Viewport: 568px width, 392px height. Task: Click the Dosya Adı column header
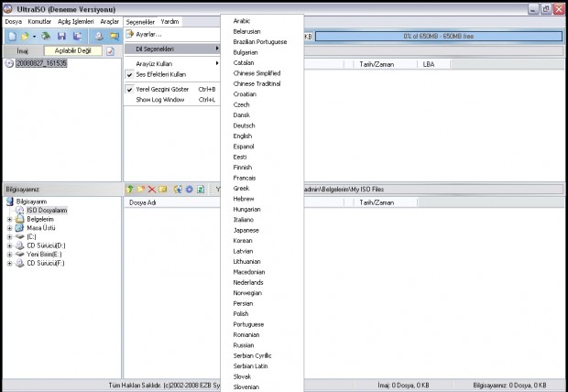pyautogui.click(x=172, y=203)
